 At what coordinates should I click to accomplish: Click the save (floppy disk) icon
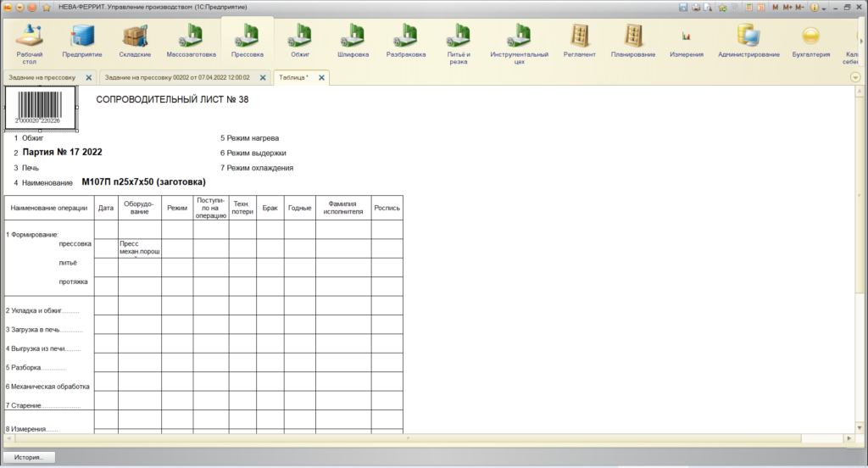[683, 7]
